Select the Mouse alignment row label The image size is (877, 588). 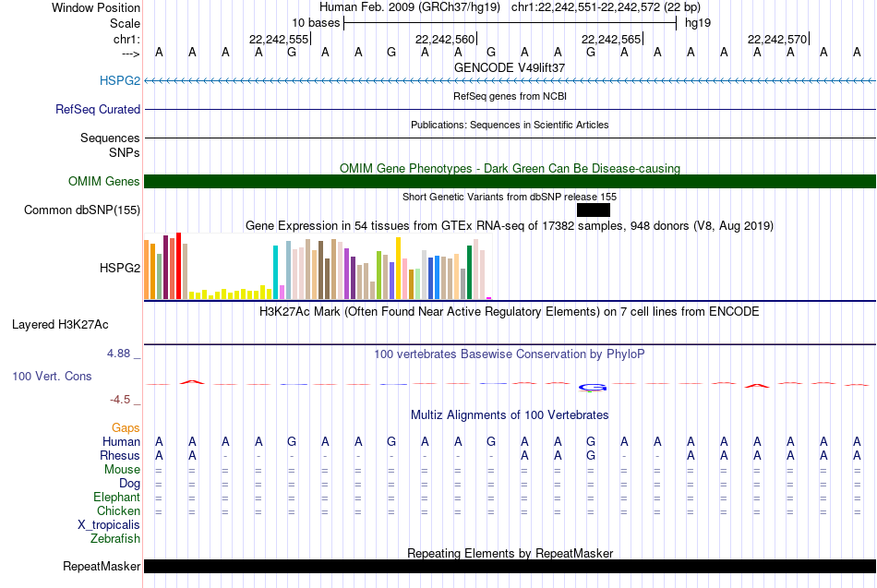tap(122, 470)
